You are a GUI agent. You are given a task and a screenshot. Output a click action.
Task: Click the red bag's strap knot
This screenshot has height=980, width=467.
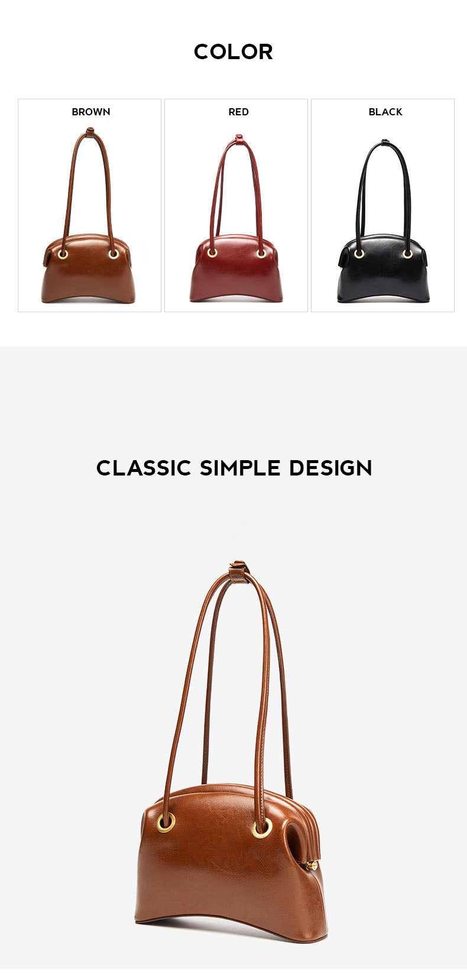(238, 139)
